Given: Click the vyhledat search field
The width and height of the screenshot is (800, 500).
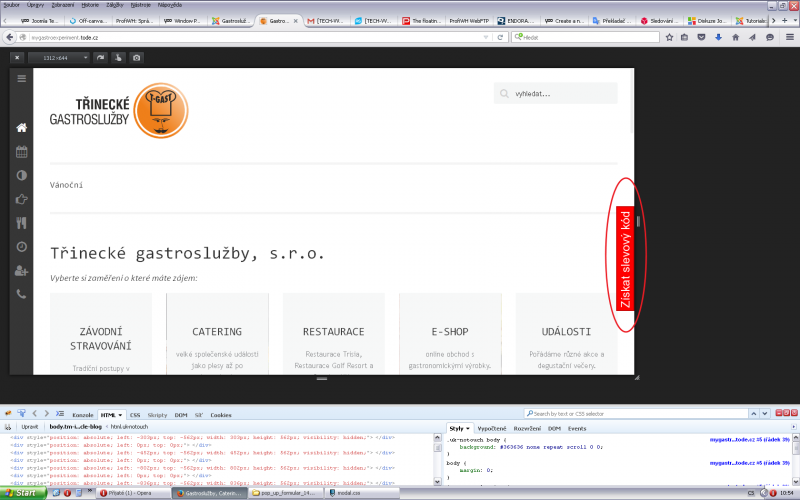Looking at the screenshot, I should [556, 94].
